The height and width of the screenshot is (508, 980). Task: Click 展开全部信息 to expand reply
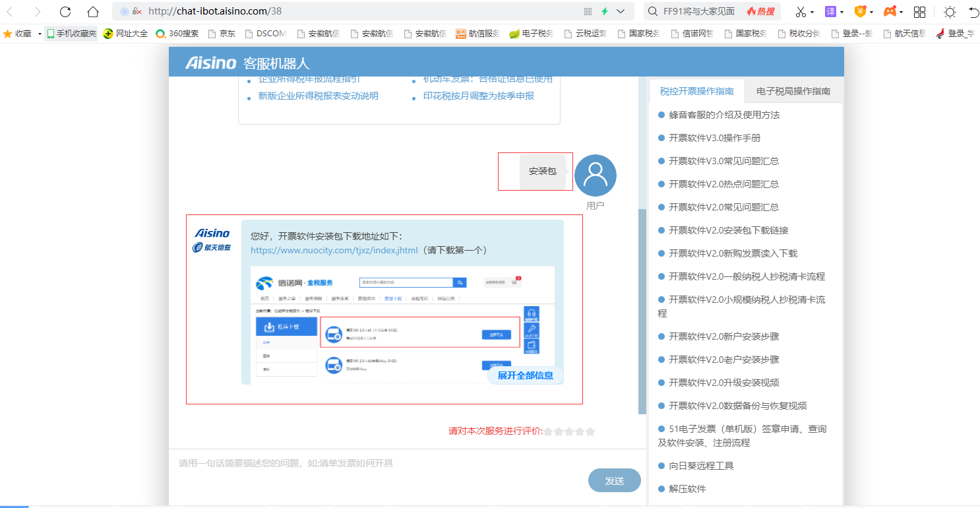tap(526, 375)
